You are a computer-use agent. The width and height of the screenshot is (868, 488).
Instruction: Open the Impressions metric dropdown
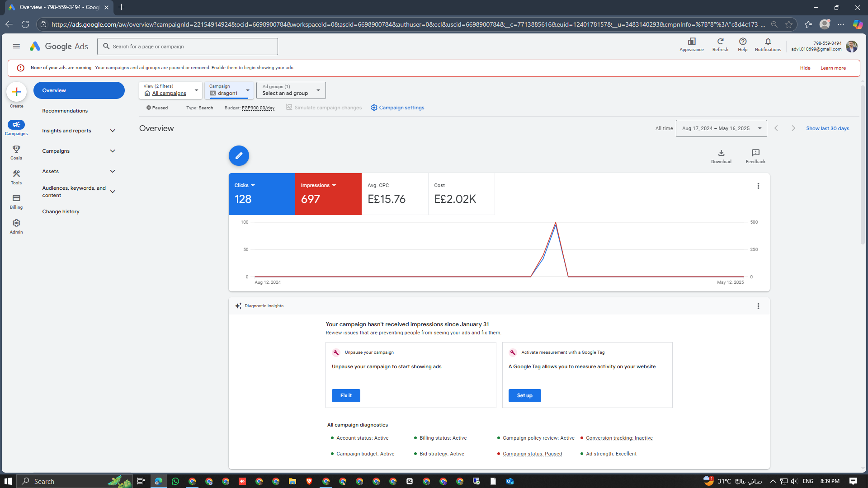(x=318, y=185)
